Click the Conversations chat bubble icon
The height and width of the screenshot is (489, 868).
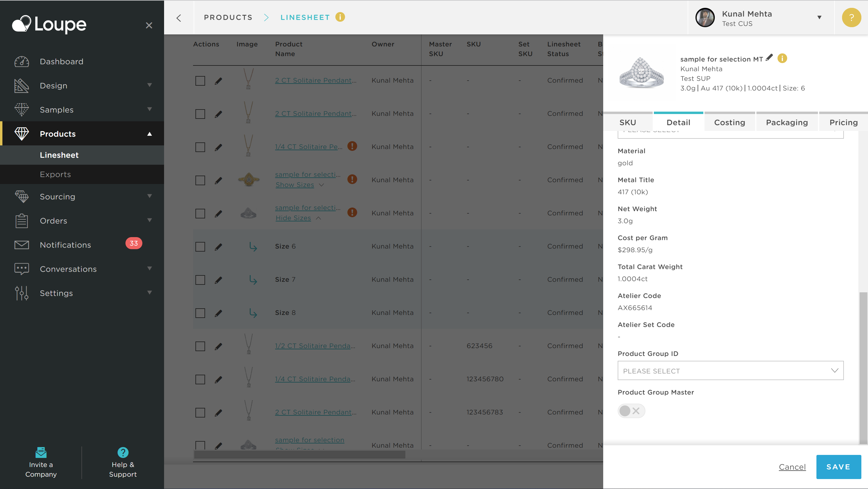[x=22, y=269]
